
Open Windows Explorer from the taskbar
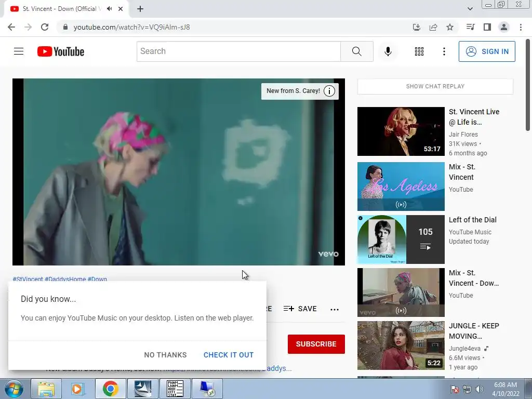coord(46,389)
